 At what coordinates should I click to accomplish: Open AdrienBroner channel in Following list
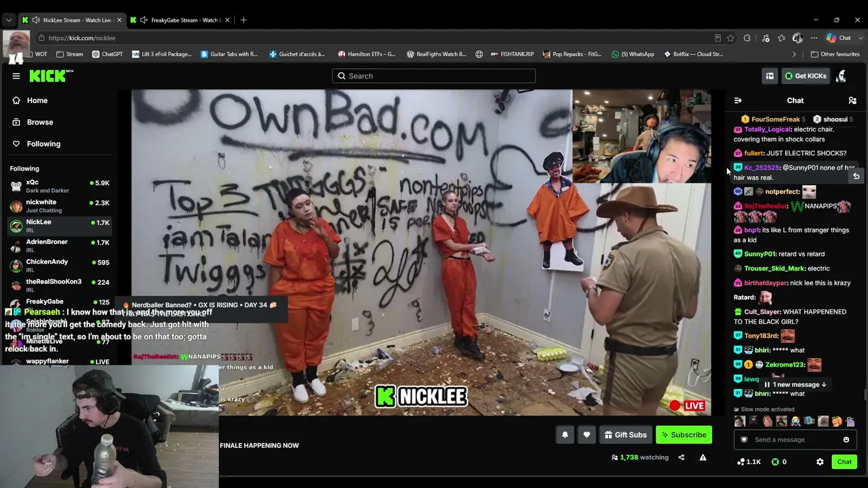[x=60, y=245]
